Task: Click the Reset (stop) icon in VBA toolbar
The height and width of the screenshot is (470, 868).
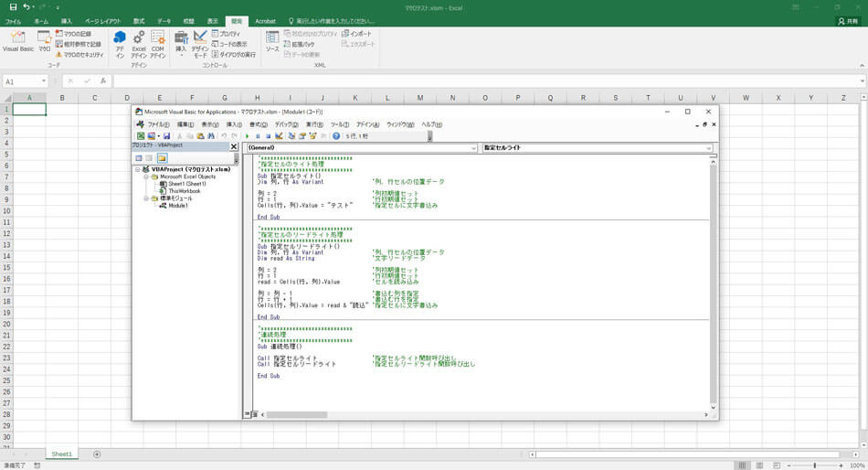Action: 268,136
